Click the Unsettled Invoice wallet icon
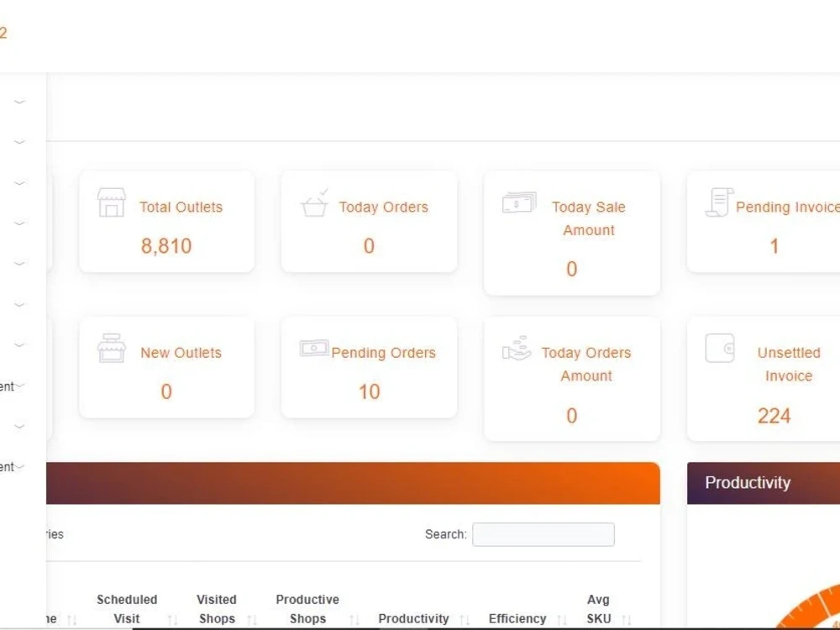This screenshot has height=630, width=840. pyautogui.click(x=720, y=349)
